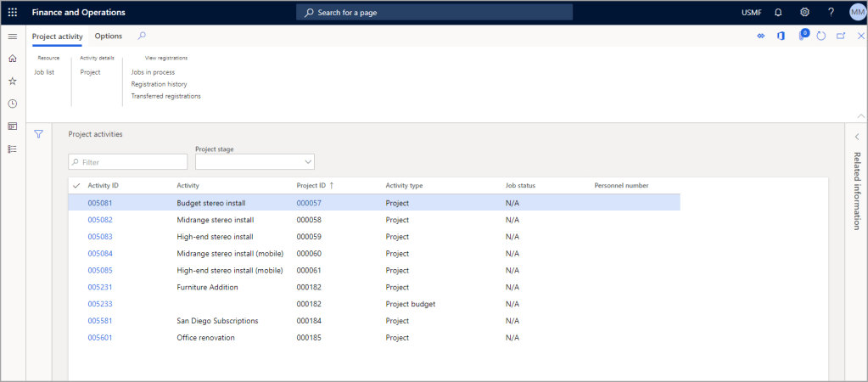
Task: Open the settings gear icon
Action: (804, 12)
